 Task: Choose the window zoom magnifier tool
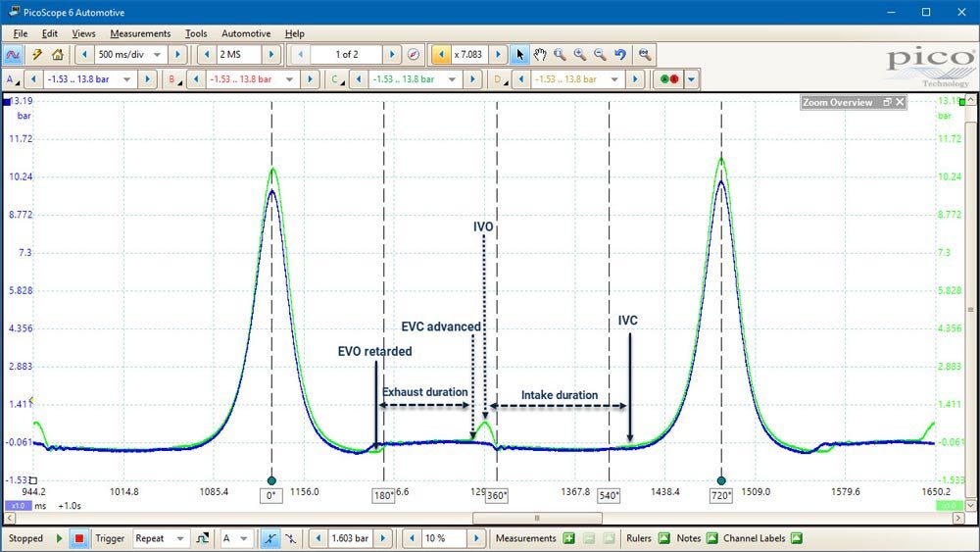pos(560,55)
